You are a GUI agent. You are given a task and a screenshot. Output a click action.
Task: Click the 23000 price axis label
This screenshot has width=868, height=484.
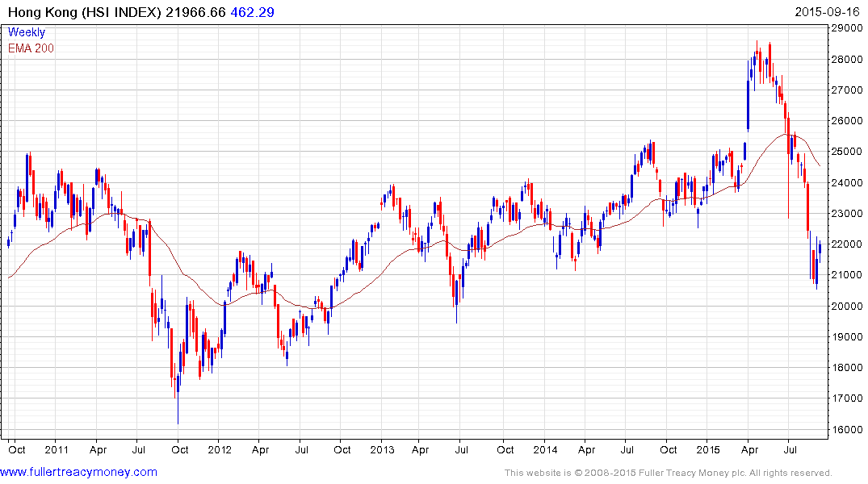846,213
